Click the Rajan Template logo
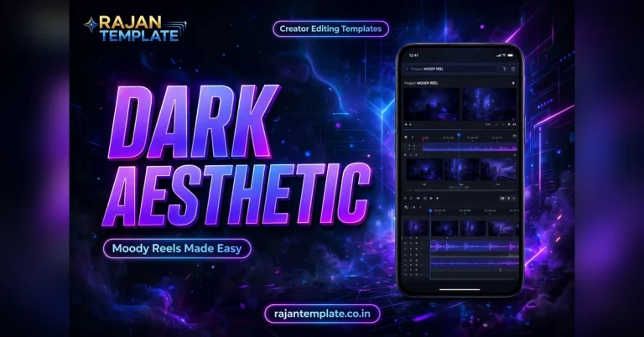644x337 pixels. 135,29
